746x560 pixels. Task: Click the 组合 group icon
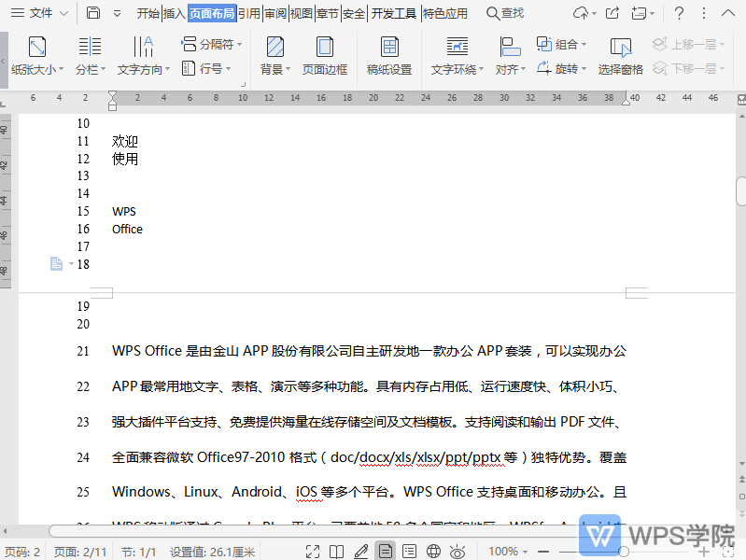[543, 44]
